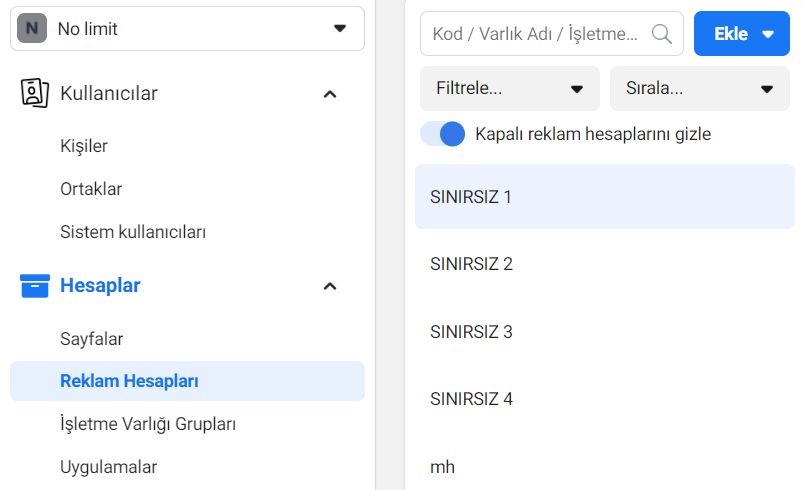
Task: Open the Sırala dropdown
Action: pyautogui.click(x=699, y=88)
